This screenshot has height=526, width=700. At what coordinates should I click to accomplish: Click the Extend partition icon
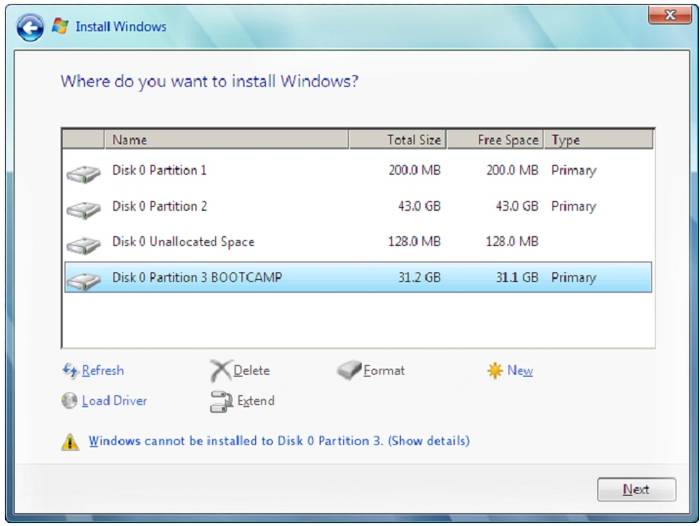[221, 402]
